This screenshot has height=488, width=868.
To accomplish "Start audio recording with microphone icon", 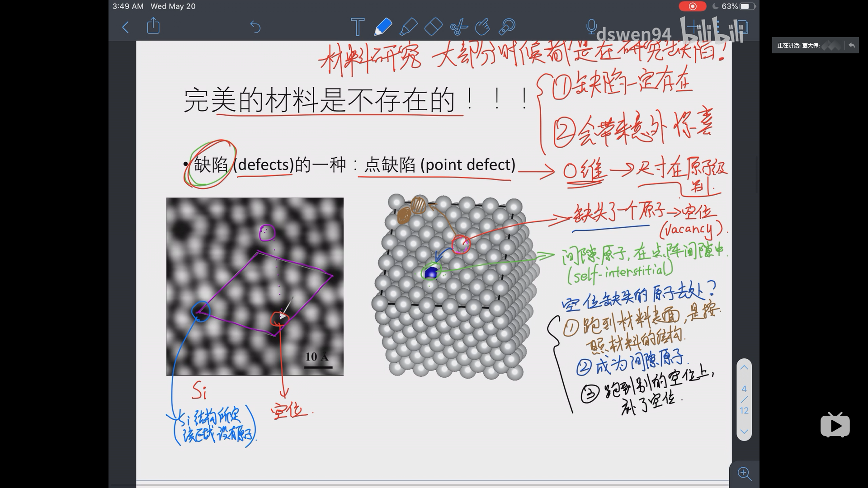I will (x=591, y=27).
